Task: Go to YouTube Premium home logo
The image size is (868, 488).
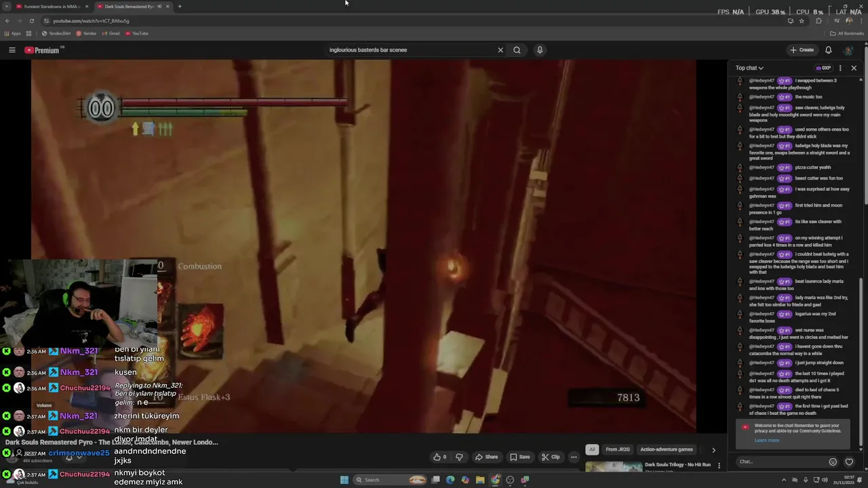Action: coord(43,50)
